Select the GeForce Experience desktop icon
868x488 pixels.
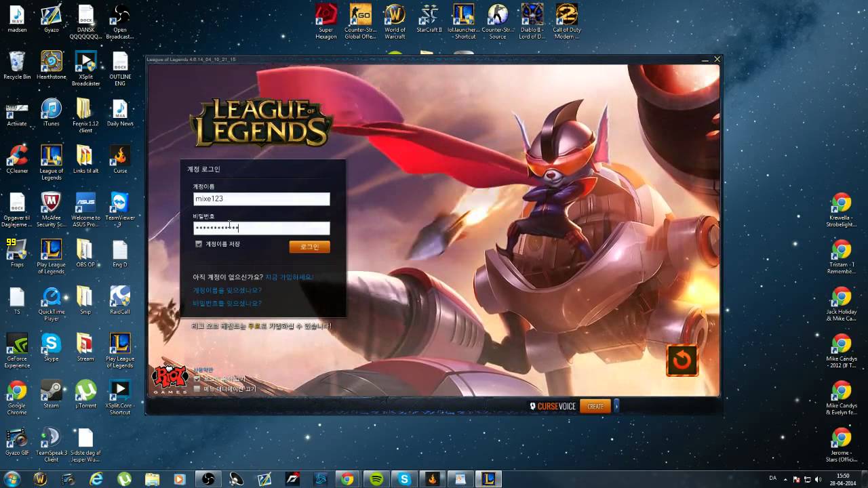[x=17, y=350]
